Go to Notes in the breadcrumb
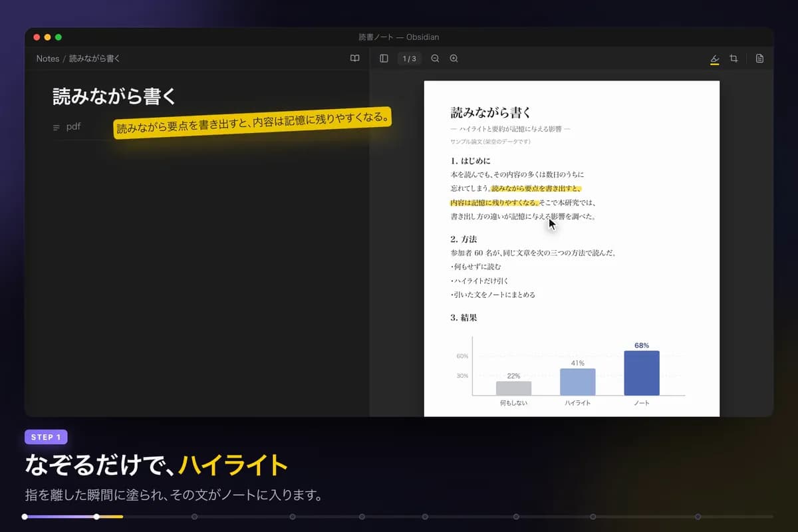The image size is (798, 532). click(x=48, y=59)
